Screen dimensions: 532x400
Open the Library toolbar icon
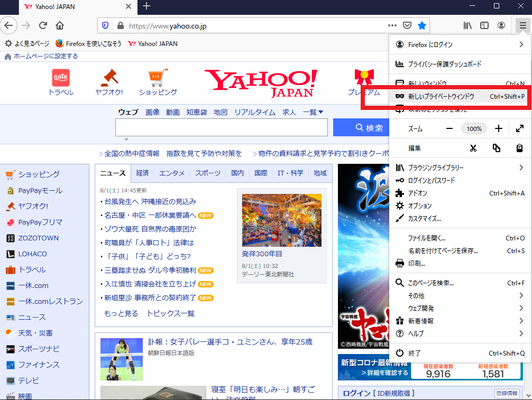tap(467, 25)
